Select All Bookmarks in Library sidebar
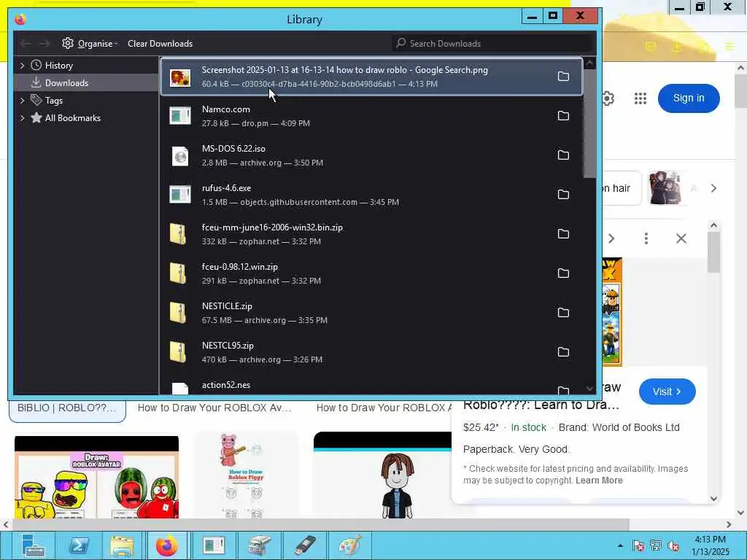747x560 pixels. tap(86, 118)
